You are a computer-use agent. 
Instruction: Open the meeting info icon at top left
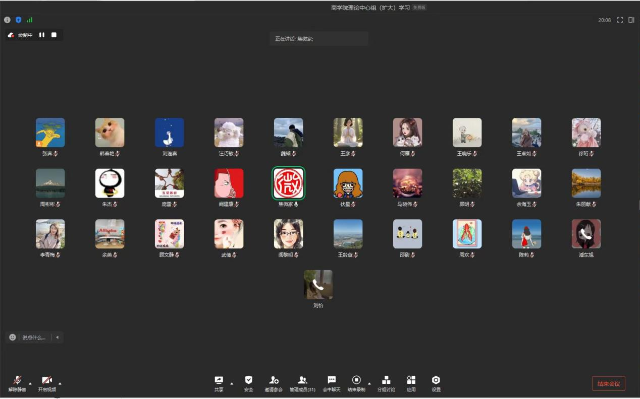[x=7, y=20]
